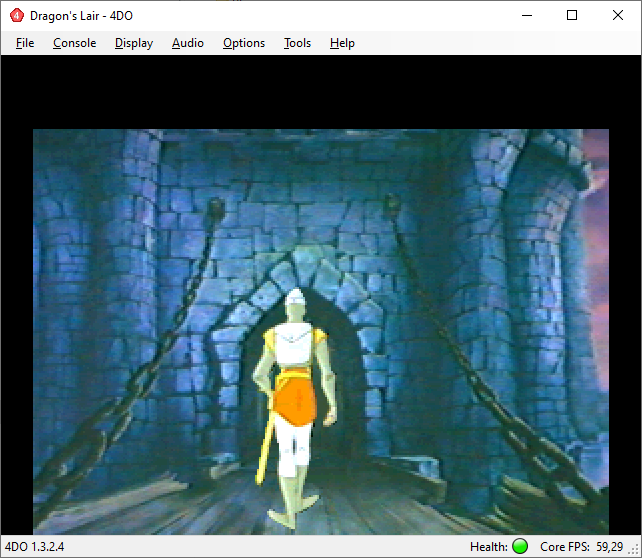Maximize the 4DO window
Viewport: 642px width, 558px height.
pyautogui.click(x=572, y=16)
